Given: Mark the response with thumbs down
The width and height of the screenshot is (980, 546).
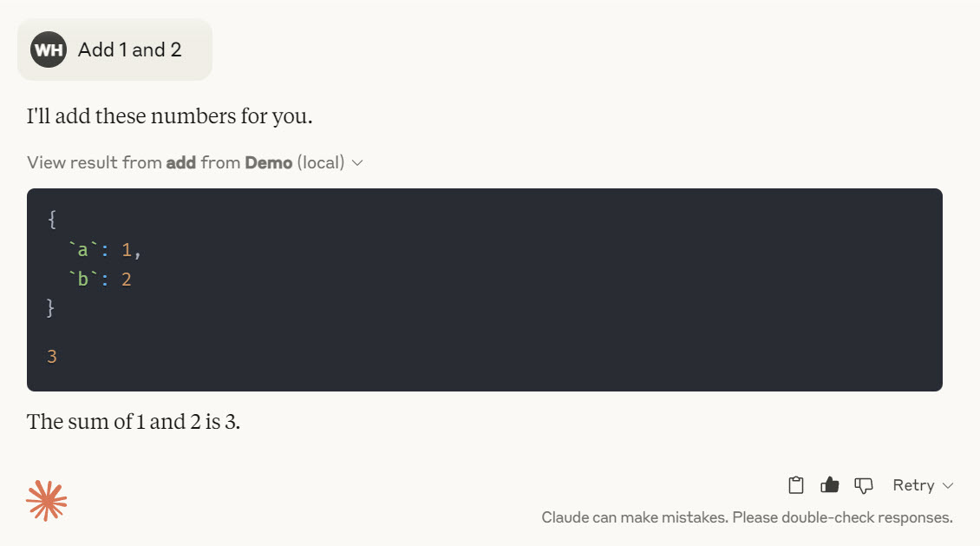Looking at the screenshot, I should click(863, 486).
